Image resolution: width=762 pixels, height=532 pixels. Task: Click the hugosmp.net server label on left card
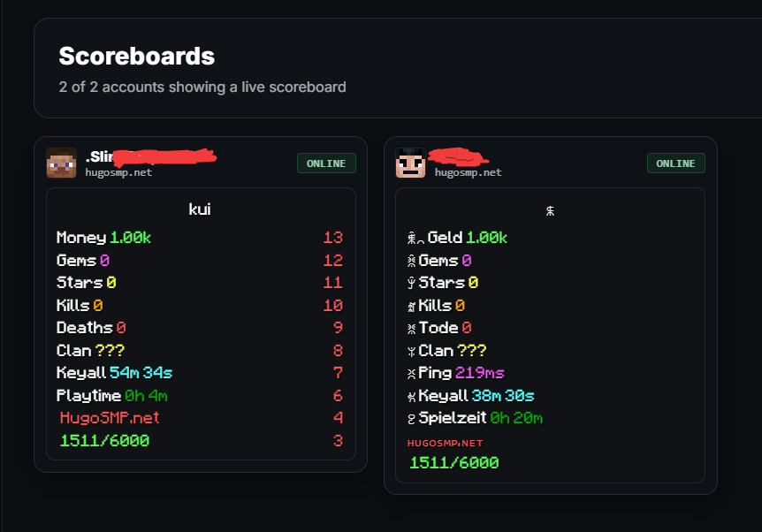[x=118, y=172]
